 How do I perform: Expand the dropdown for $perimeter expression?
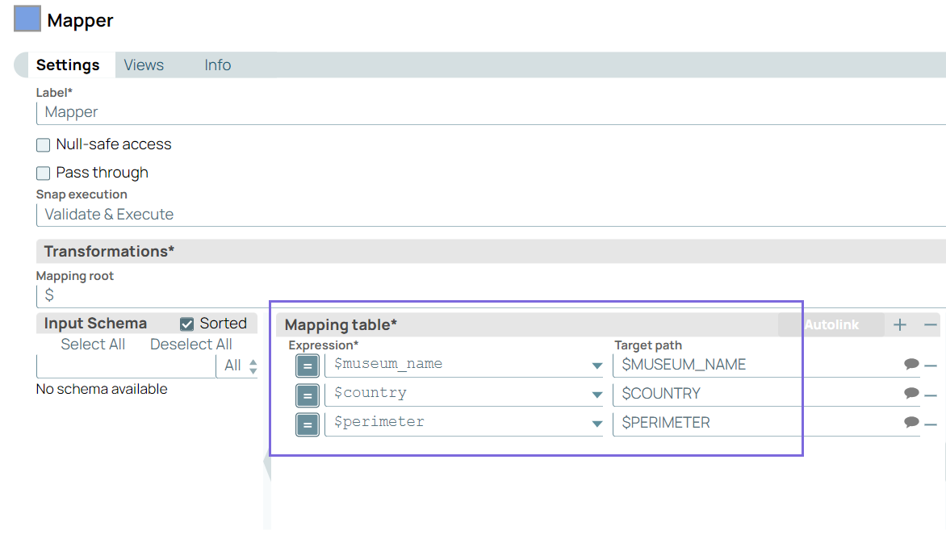point(597,422)
